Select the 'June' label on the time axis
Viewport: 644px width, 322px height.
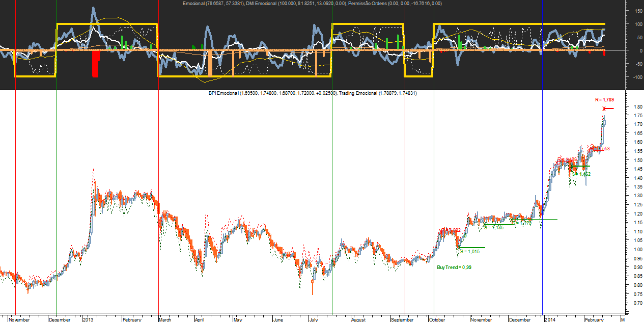[x=277, y=319]
